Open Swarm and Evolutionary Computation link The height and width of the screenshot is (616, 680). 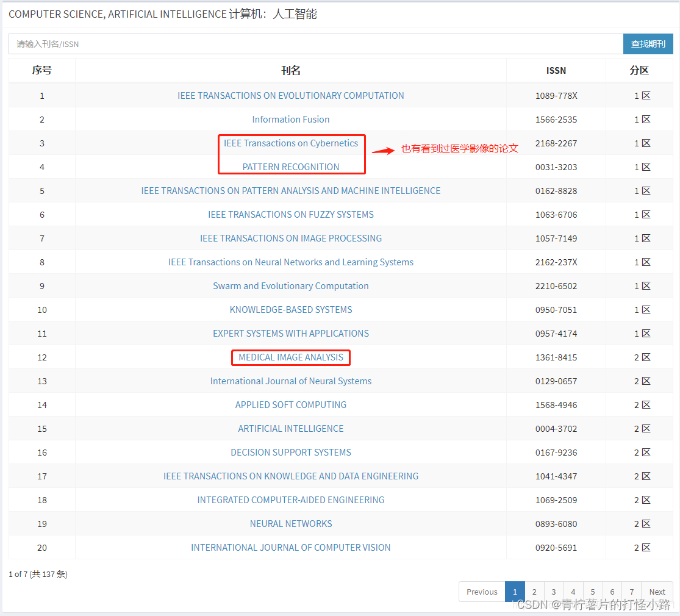tap(290, 286)
